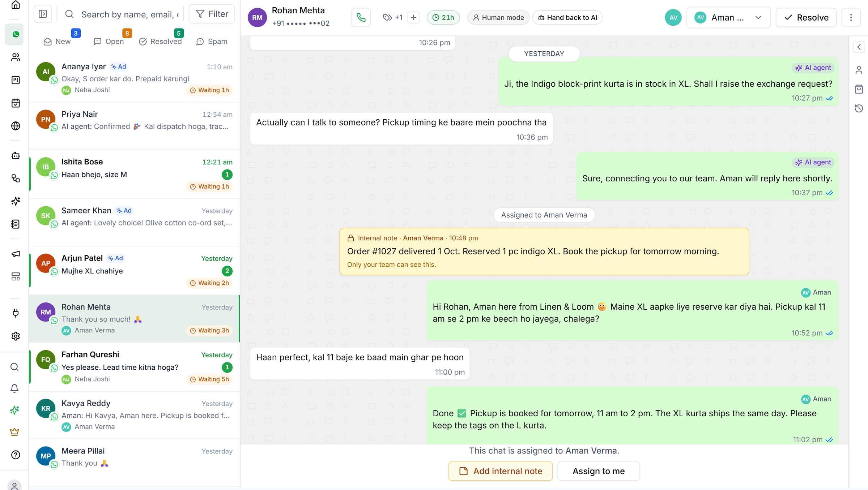The width and height of the screenshot is (868, 490).
Task: Toggle the conversation list panel icon
Action: pyautogui.click(x=43, y=14)
